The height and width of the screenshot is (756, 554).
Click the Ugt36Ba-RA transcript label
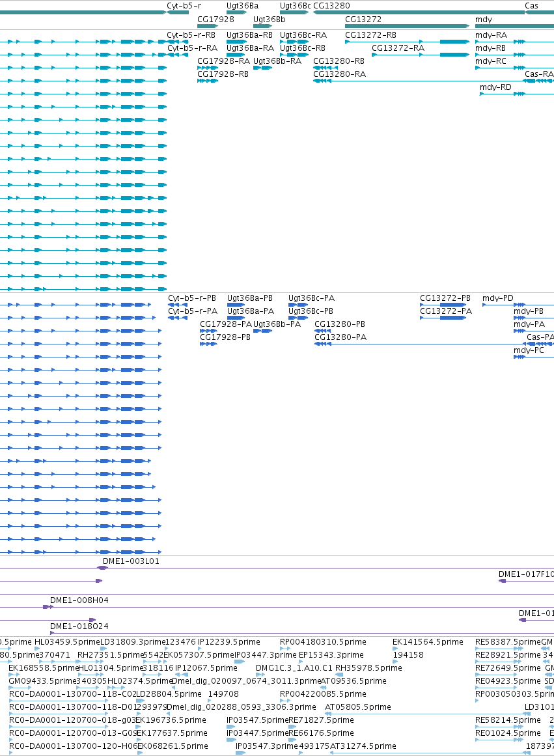pyautogui.click(x=250, y=48)
